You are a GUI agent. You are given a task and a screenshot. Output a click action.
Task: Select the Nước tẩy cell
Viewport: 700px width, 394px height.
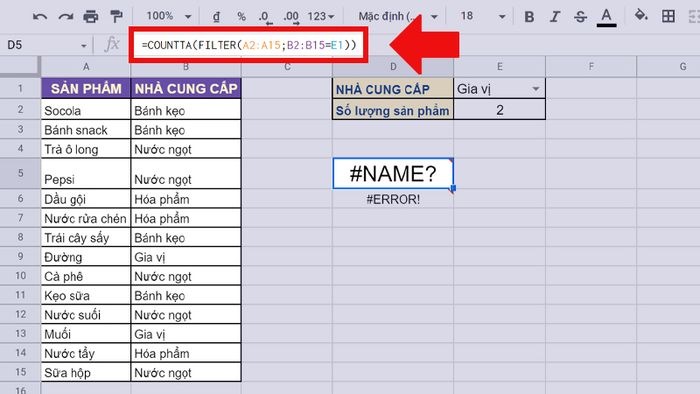[x=86, y=353]
